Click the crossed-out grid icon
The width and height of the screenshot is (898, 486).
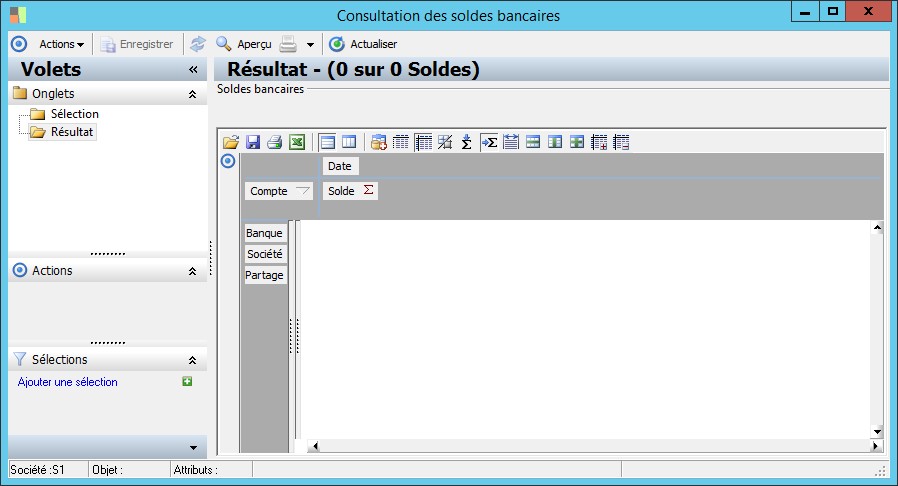445,142
